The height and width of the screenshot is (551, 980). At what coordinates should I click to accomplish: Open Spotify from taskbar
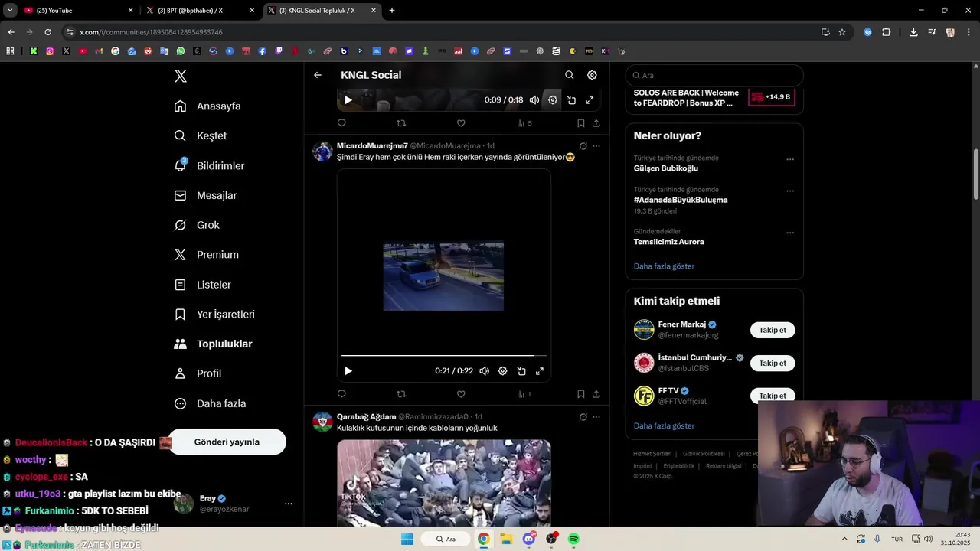[573, 539]
